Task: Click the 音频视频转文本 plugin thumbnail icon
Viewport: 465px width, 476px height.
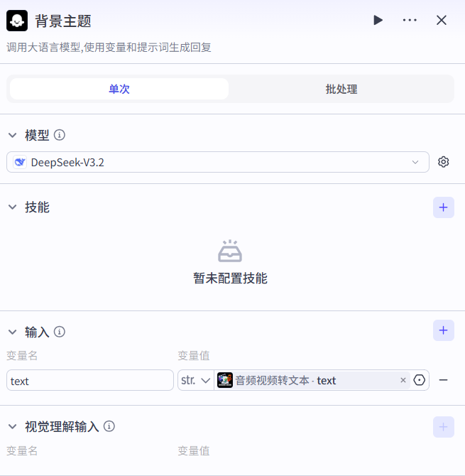Action: tap(225, 380)
